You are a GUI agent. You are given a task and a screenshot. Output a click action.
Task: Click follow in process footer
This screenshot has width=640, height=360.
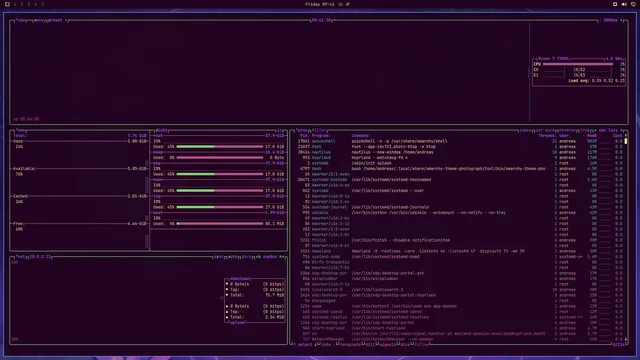(422, 345)
